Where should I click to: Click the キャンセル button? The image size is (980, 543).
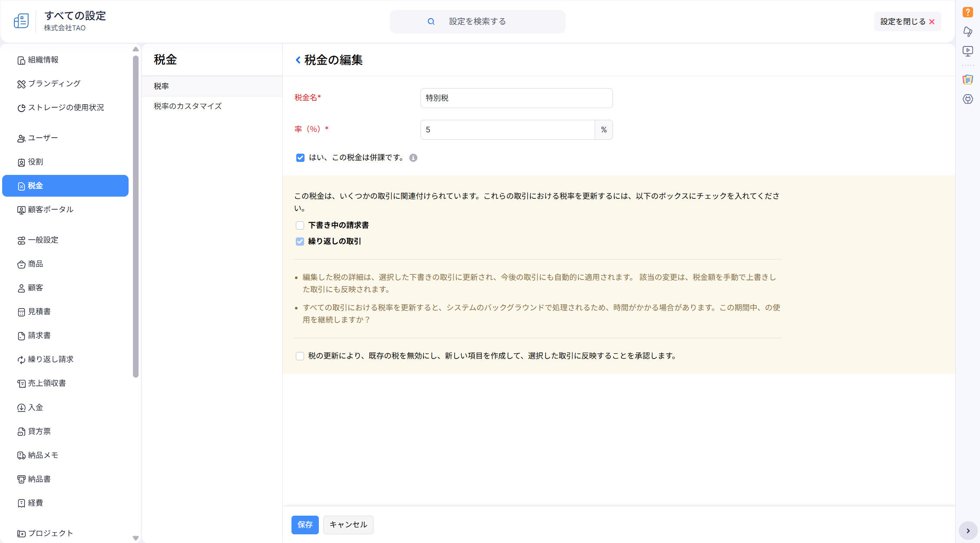348,525
